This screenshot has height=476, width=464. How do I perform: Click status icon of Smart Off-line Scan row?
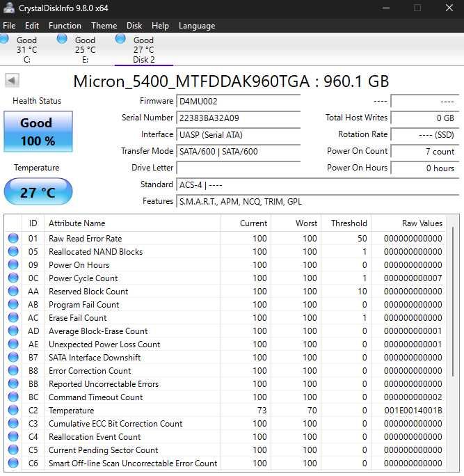(13, 463)
